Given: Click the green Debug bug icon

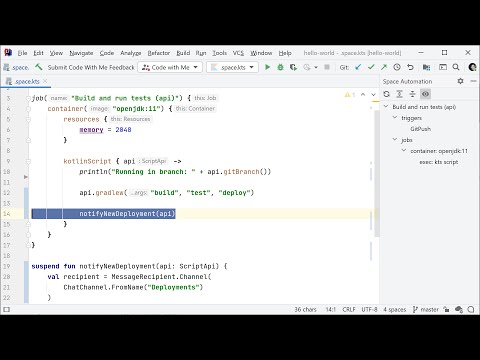Looking at the screenshot, I should point(280,67).
